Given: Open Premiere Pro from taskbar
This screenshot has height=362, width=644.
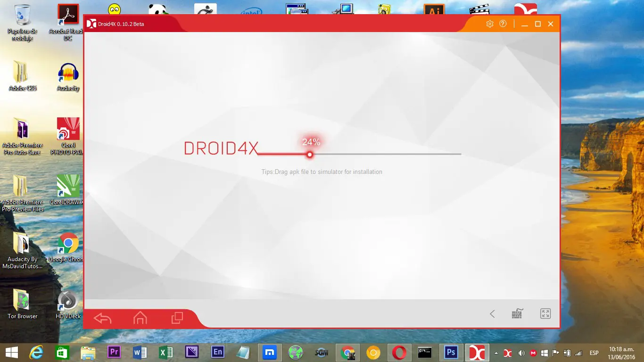Looking at the screenshot, I should click(x=114, y=352).
